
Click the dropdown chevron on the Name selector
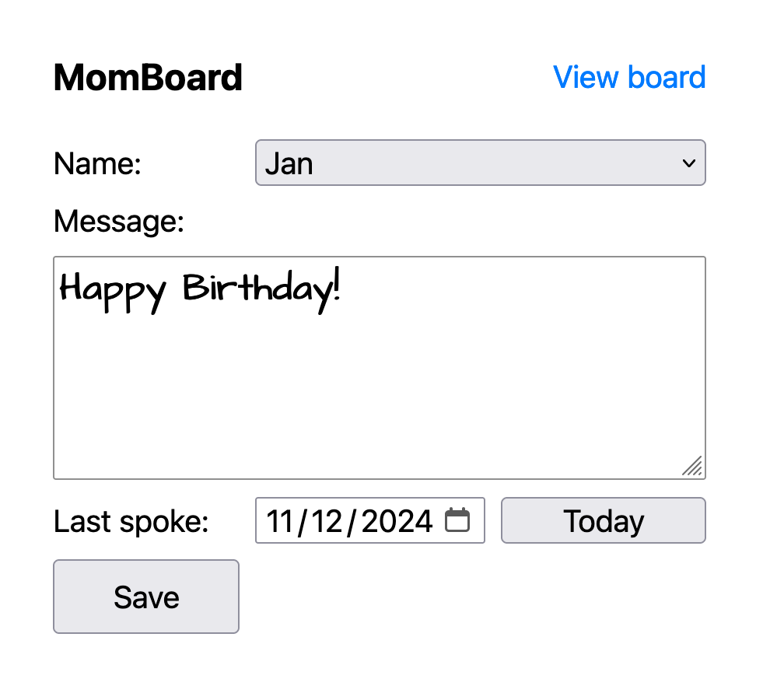688,163
